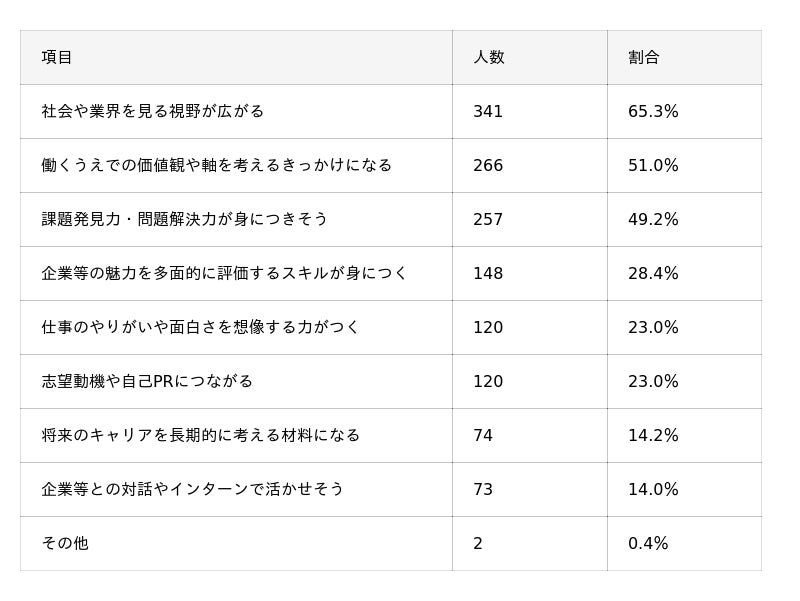Select the 社会や業界を見る視野が広がる cell

[x=153, y=111]
